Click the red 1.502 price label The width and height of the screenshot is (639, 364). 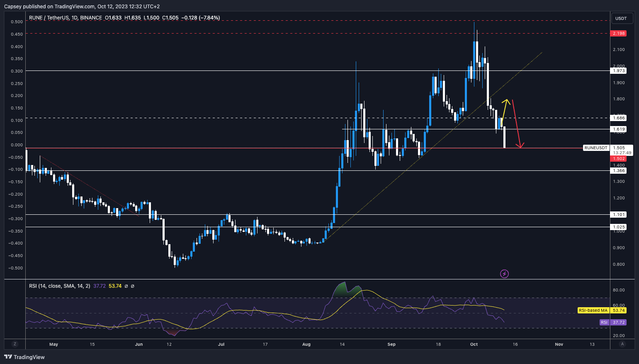618,159
